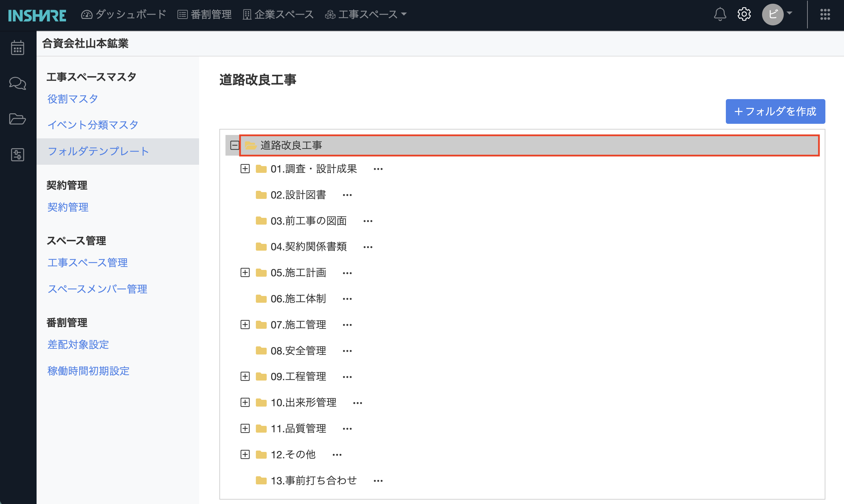
Task: Expand the 01.調査・設計成果 folder
Action: tap(245, 169)
